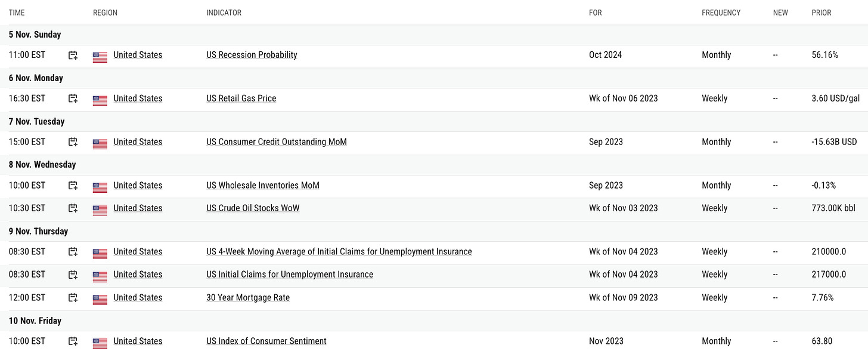The height and width of the screenshot is (354, 868).
Task: Open US Consumer Credit Outstanding MoM link
Action: point(277,142)
